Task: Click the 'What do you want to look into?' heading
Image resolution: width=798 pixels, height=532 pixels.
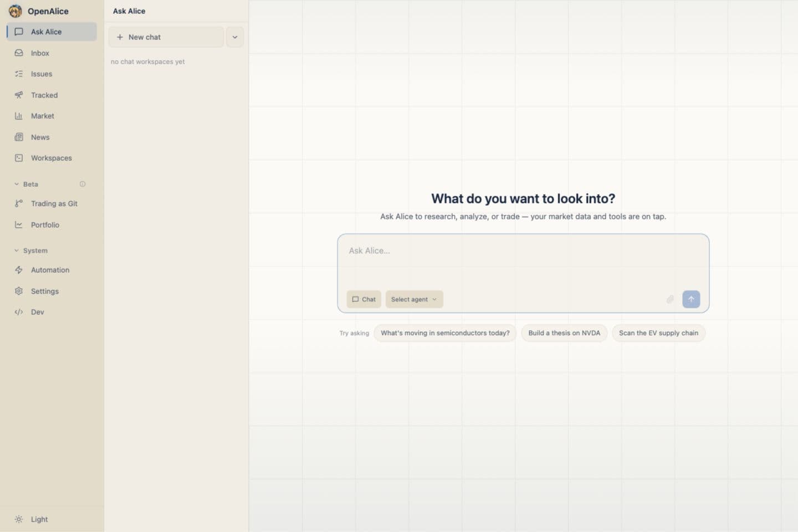Action: click(x=523, y=198)
